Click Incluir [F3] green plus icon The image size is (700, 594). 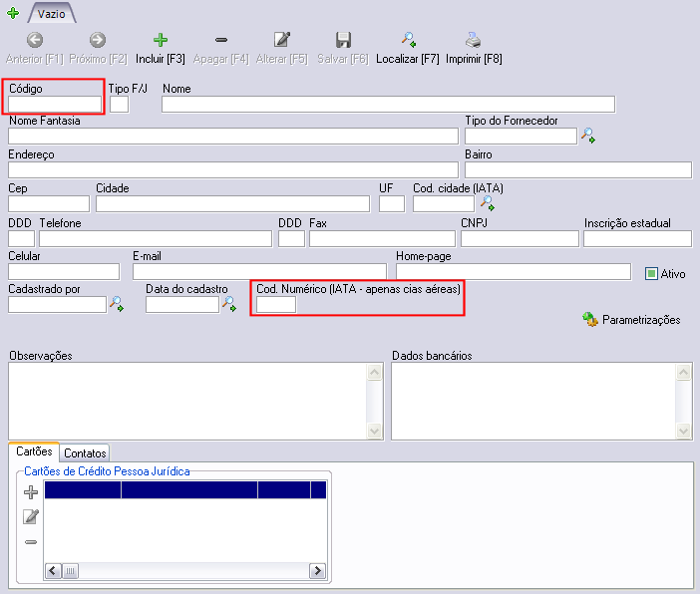coord(161,40)
